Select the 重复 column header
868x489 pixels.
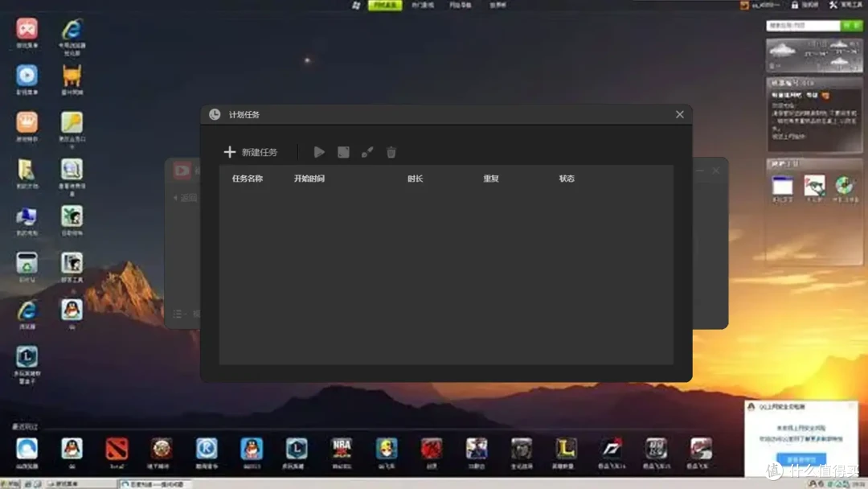point(491,179)
